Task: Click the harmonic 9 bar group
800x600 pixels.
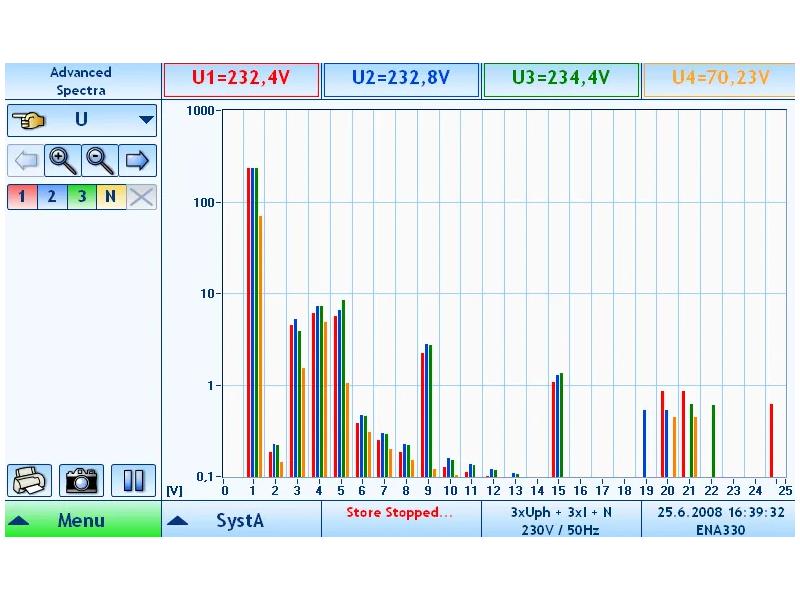Action: tap(429, 411)
